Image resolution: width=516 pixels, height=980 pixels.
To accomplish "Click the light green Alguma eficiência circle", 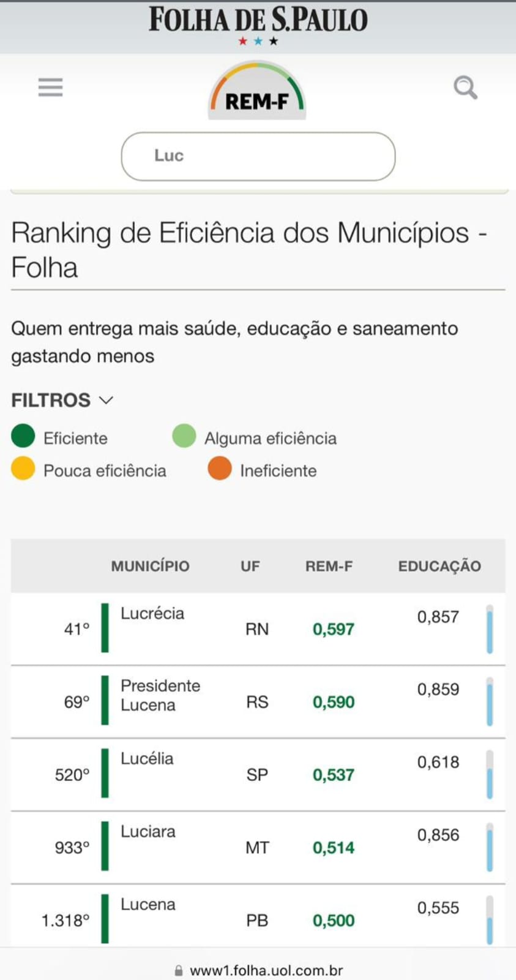I will coord(184,436).
